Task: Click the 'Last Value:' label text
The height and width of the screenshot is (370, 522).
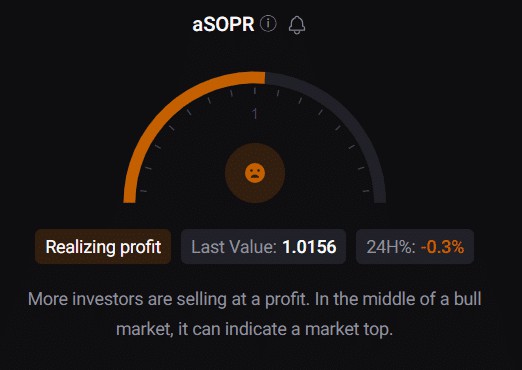Action: 234,247
